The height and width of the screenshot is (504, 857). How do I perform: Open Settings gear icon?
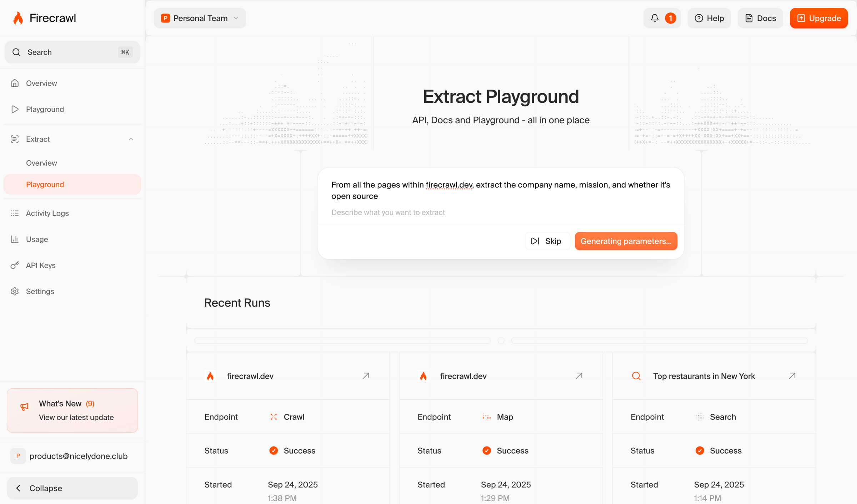tap(15, 291)
